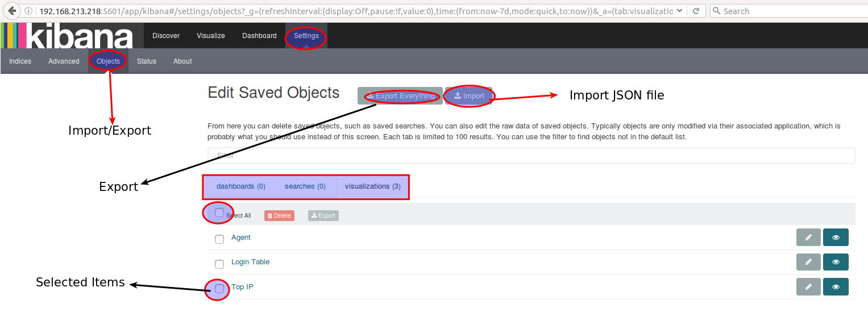Image resolution: width=868 pixels, height=312 pixels.
Task: Open the Discover menu in Kibana
Action: coord(165,36)
